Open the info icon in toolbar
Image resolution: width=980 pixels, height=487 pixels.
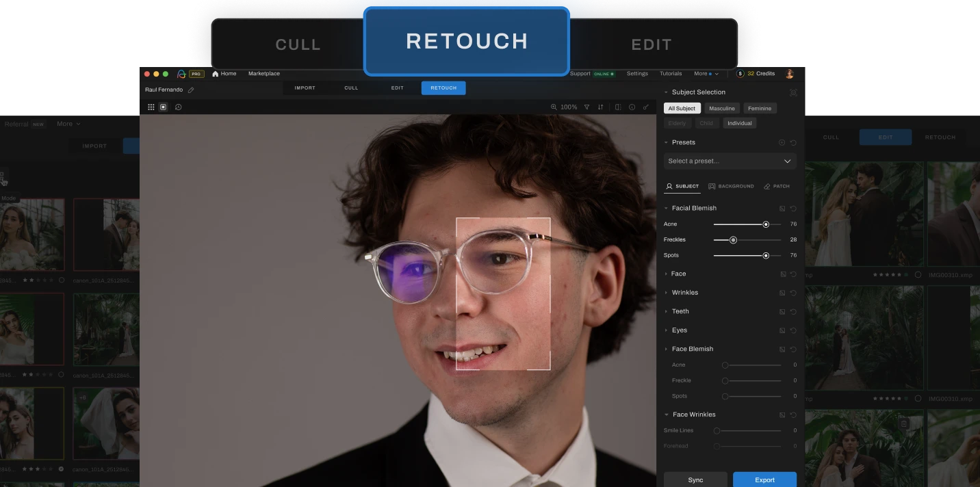click(632, 107)
